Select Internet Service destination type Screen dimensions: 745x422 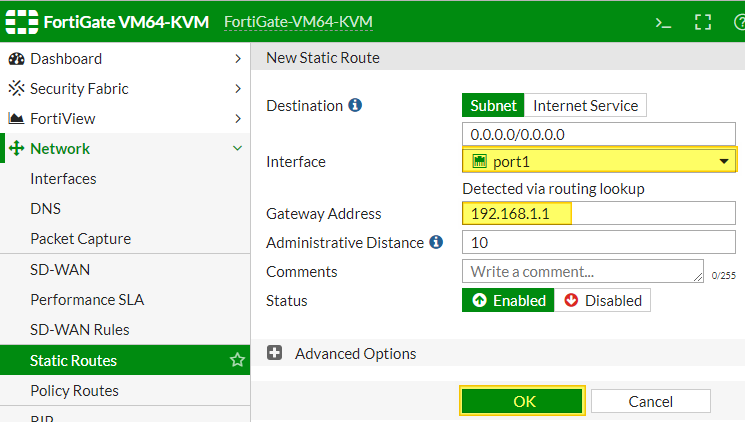[585, 106]
